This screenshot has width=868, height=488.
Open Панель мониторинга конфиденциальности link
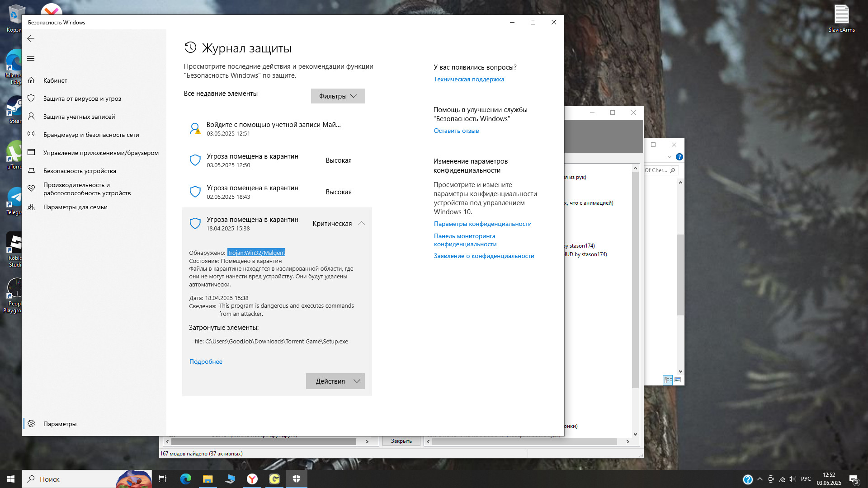(465, 240)
